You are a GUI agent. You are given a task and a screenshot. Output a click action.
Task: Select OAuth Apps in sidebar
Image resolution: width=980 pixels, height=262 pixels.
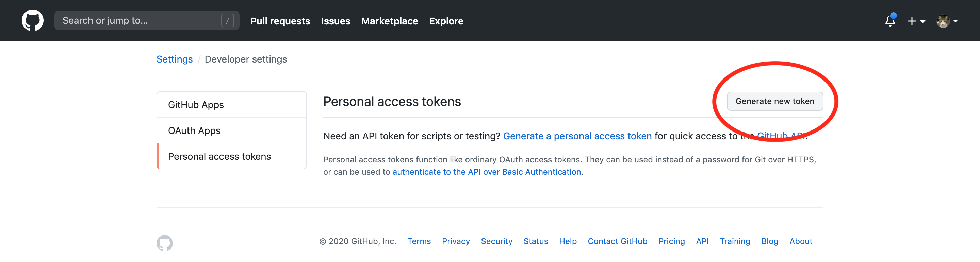point(232,130)
